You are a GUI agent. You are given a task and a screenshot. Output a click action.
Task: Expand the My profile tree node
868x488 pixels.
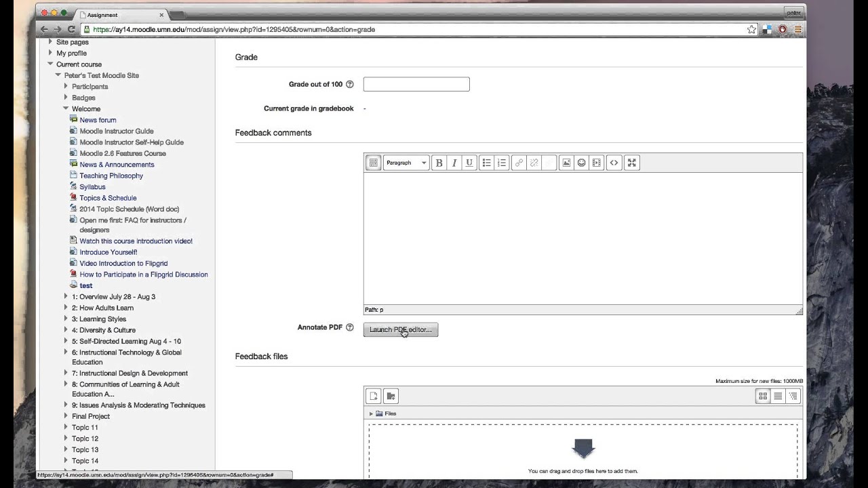(x=50, y=53)
